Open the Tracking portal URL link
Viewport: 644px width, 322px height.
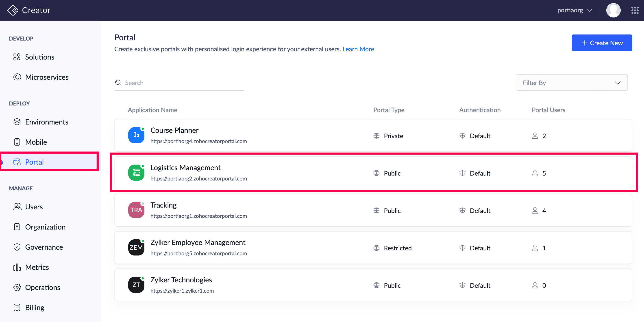[x=198, y=216]
